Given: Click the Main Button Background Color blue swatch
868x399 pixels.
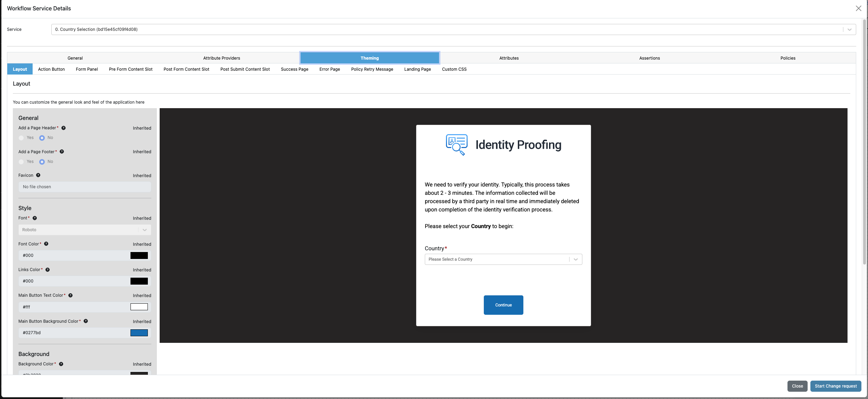Looking at the screenshot, I should pyautogui.click(x=139, y=333).
